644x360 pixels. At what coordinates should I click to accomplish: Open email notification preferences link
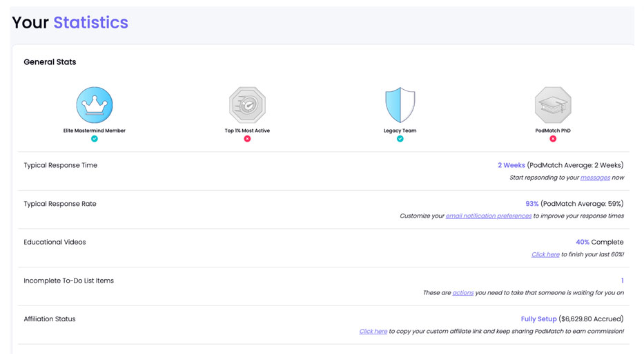489,216
